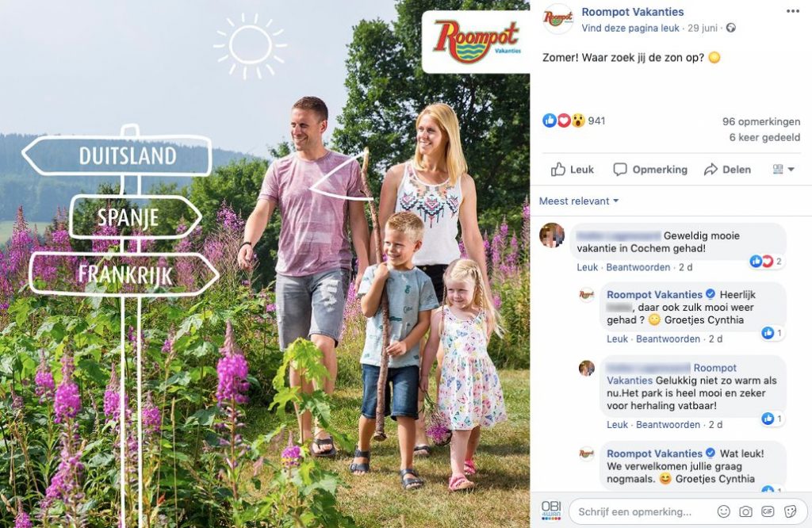Click the Vind deze pagina leuk link
812x528 pixels.
pyautogui.click(x=630, y=28)
